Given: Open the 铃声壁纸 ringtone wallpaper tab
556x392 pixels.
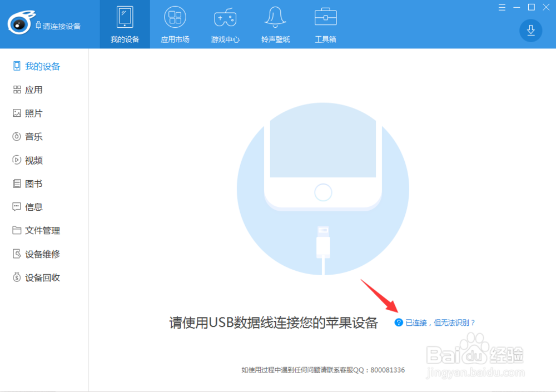Looking at the screenshot, I should tap(276, 24).
